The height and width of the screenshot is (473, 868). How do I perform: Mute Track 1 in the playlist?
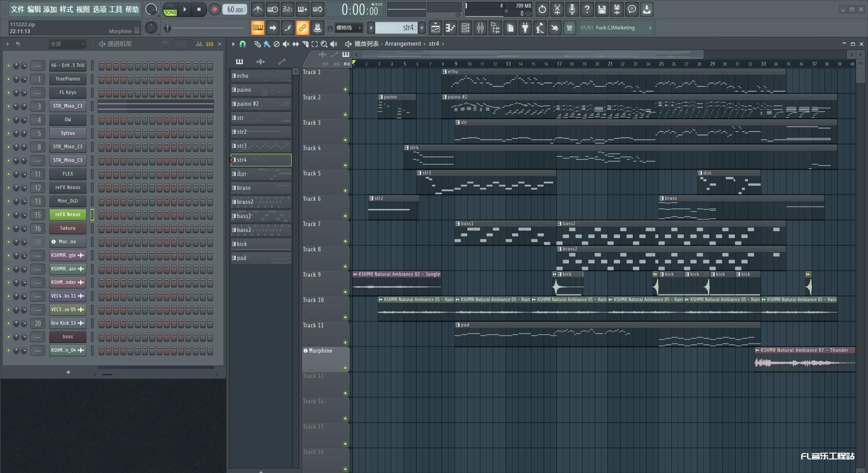pos(345,90)
